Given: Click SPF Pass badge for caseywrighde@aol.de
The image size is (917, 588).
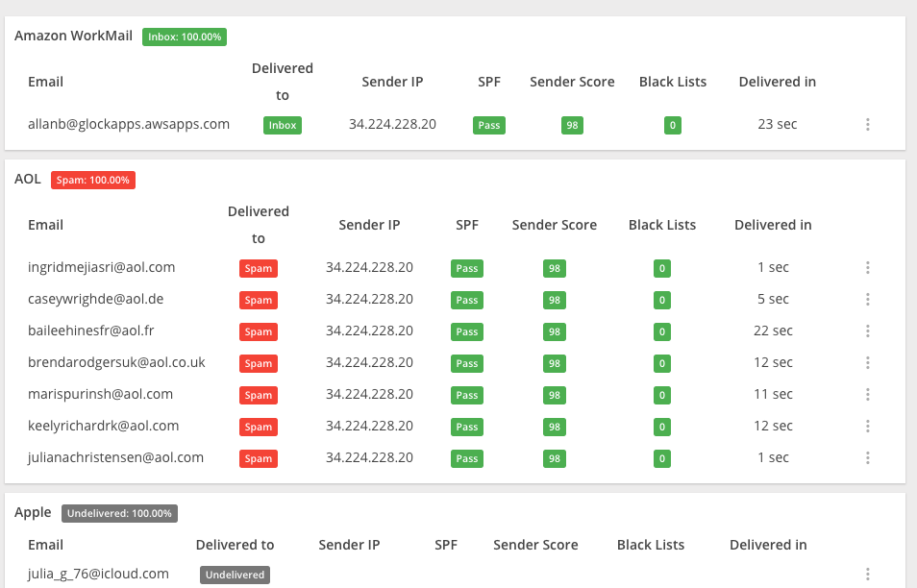Looking at the screenshot, I should click(467, 300).
